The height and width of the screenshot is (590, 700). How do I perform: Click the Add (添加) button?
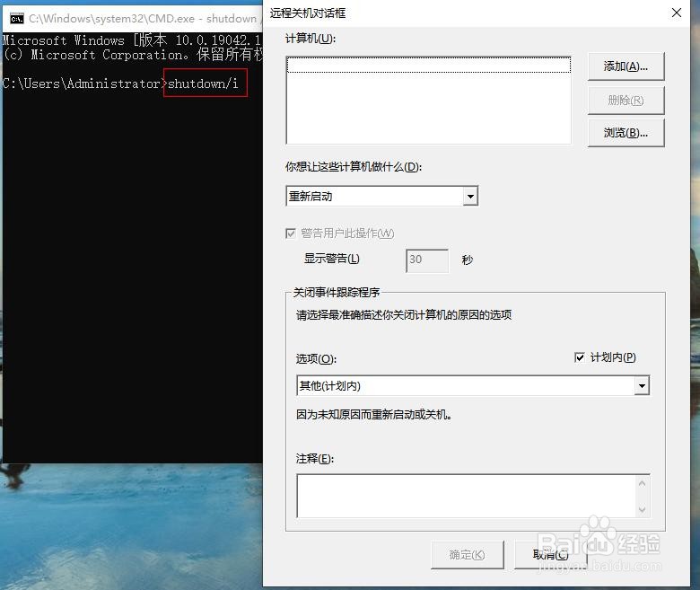pyautogui.click(x=626, y=66)
